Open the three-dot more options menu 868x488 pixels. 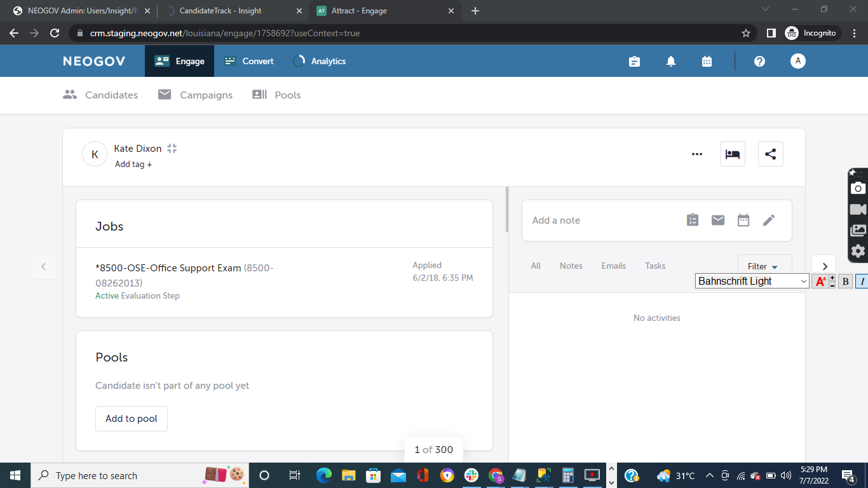click(x=697, y=154)
